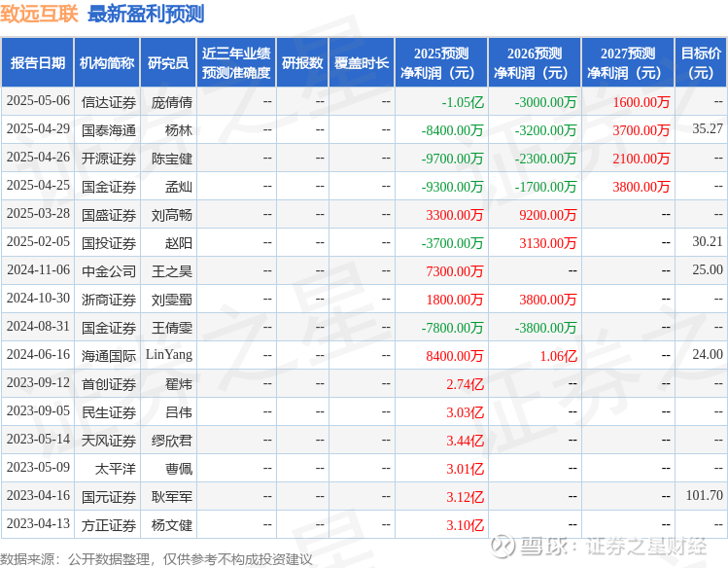728x568 pixels.
Task: Select the 中金公司 institution cell
Action: click(109, 271)
